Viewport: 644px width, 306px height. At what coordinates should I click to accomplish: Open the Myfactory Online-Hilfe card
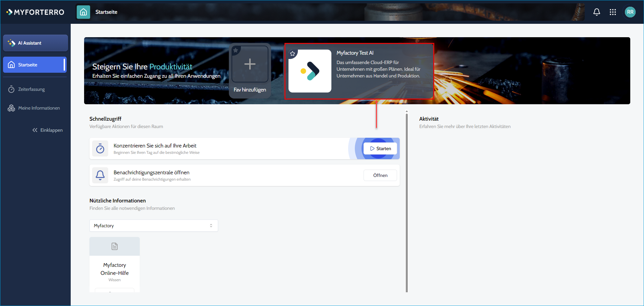tap(115, 264)
